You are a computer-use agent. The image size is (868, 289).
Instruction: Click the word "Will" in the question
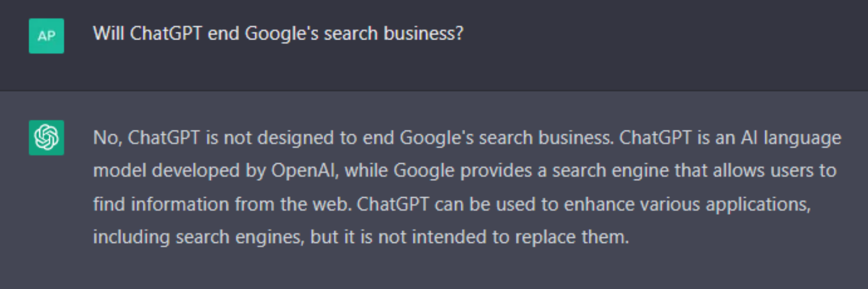(x=108, y=34)
